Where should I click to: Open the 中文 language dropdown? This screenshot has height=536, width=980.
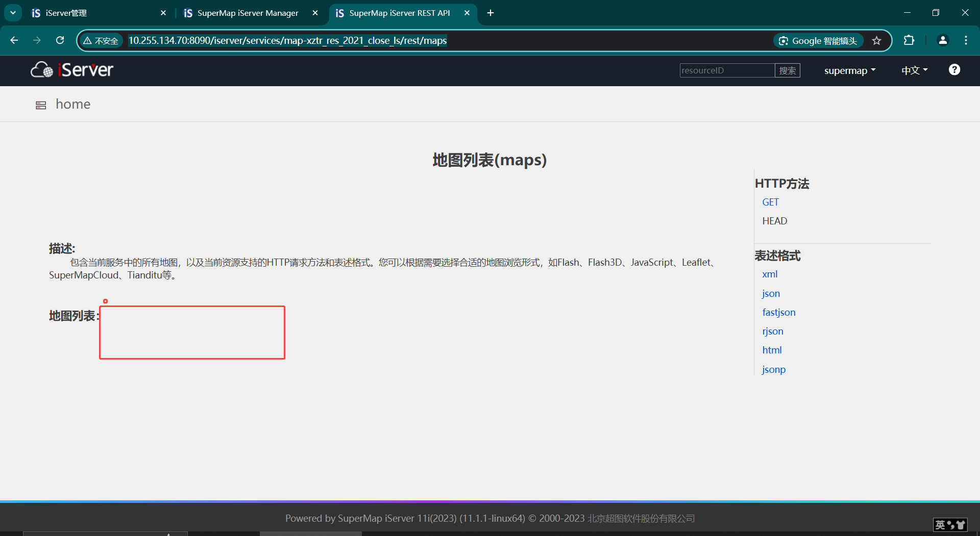pos(914,70)
